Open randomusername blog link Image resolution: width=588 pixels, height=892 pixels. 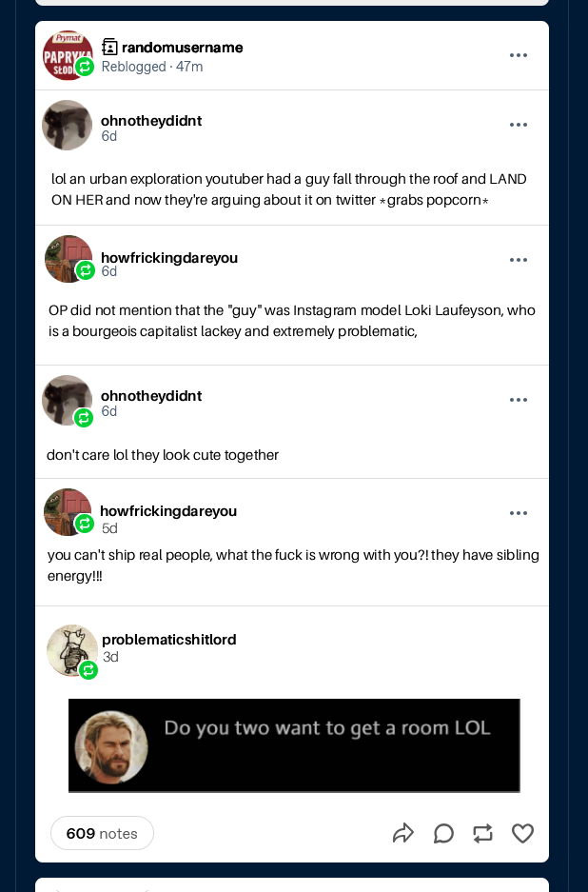(x=182, y=48)
